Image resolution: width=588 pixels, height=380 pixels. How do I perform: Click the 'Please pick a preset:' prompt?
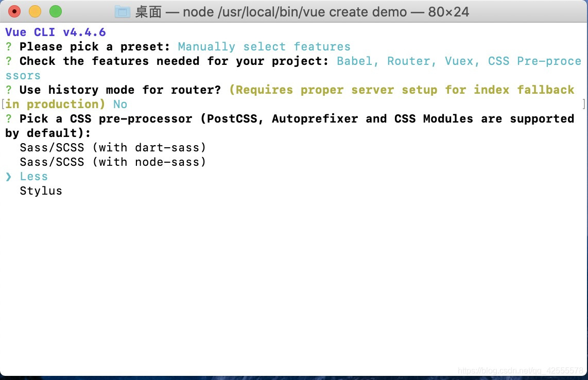(95, 46)
